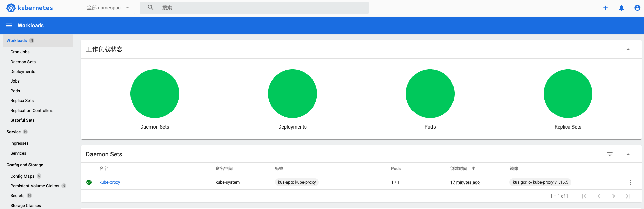Click the kube-system namespace cell
The image size is (644, 209).
pos(228,182)
